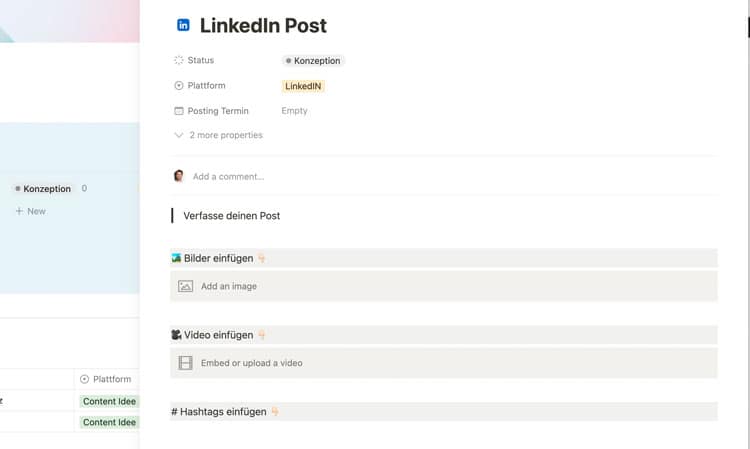Click the image placeholder icon
This screenshot has width=750, height=449.
(x=185, y=286)
